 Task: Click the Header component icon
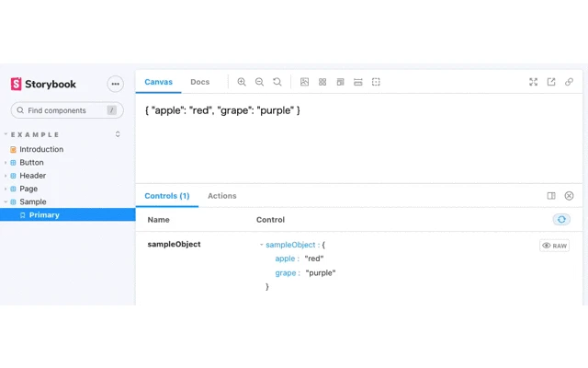click(13, 176)
